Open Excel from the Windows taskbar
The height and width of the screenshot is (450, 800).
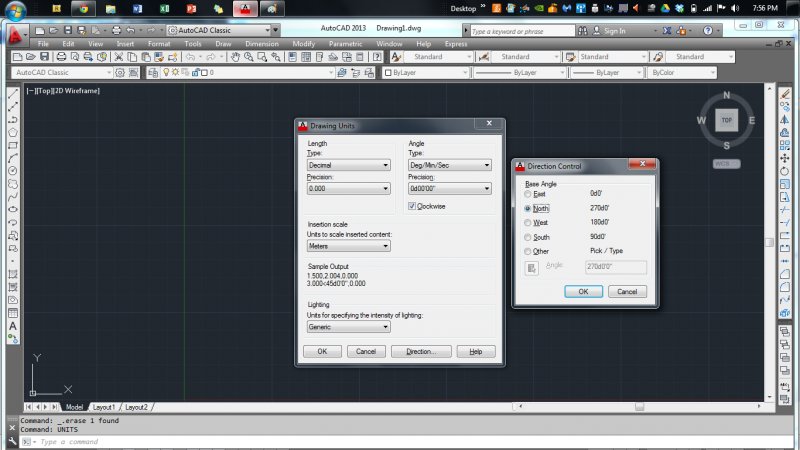pos(164,9)
